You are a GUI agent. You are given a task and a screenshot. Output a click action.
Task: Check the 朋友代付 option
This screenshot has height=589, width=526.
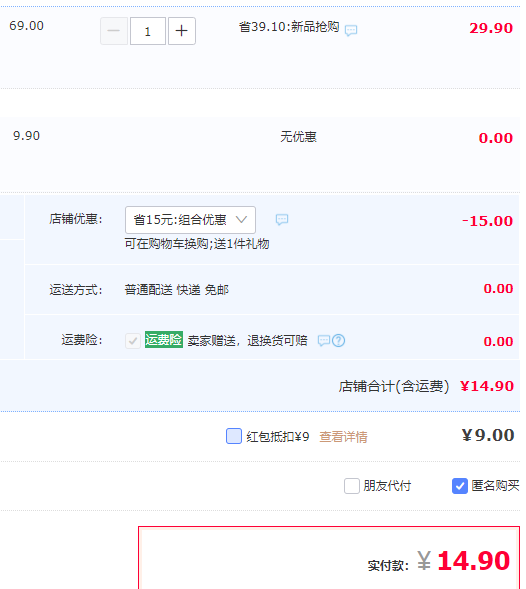pos(352,486)
